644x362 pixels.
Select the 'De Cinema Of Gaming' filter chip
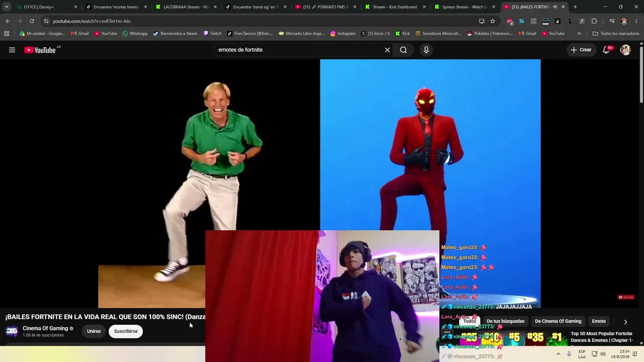tap(558, 321)
